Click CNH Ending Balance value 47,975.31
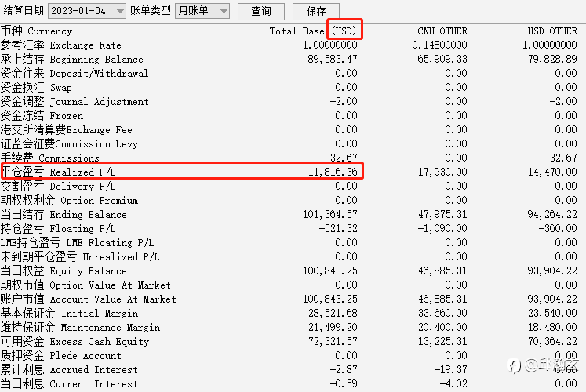 tap(442, 214)
